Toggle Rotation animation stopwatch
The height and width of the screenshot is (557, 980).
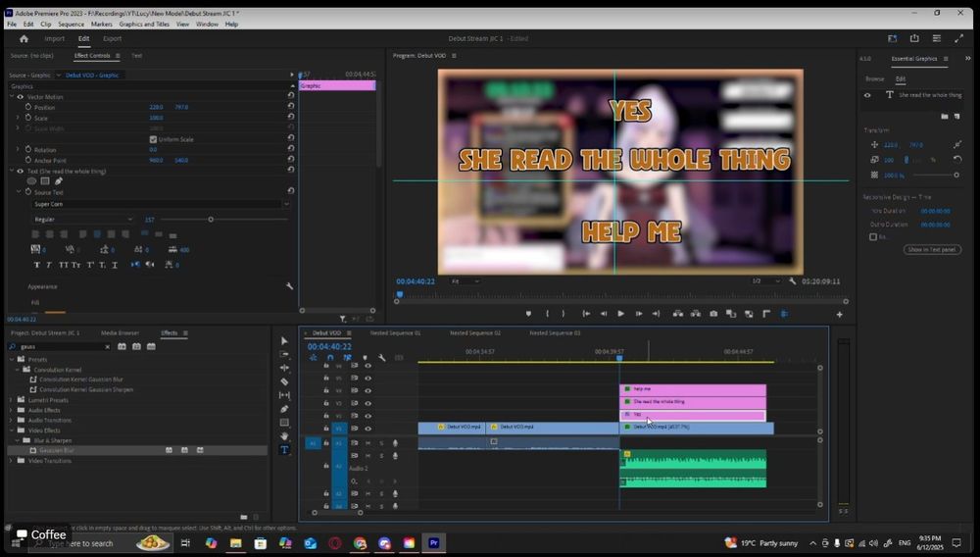pos(28,149)
